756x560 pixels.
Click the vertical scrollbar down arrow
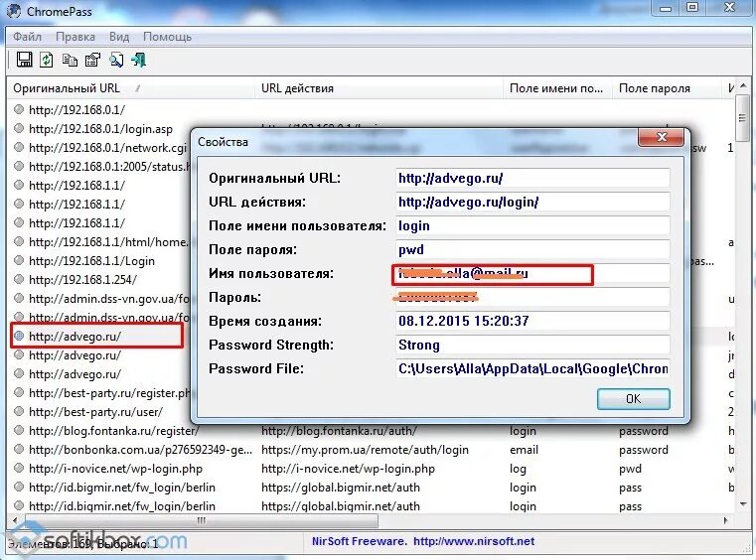click(x=743, y=504)
